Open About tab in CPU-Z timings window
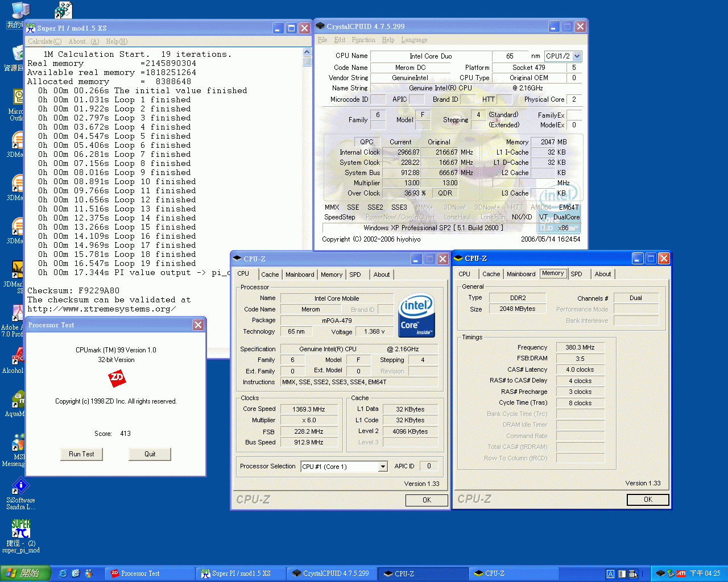This screenshot has width=728, height=582. (x=603, y=274)
